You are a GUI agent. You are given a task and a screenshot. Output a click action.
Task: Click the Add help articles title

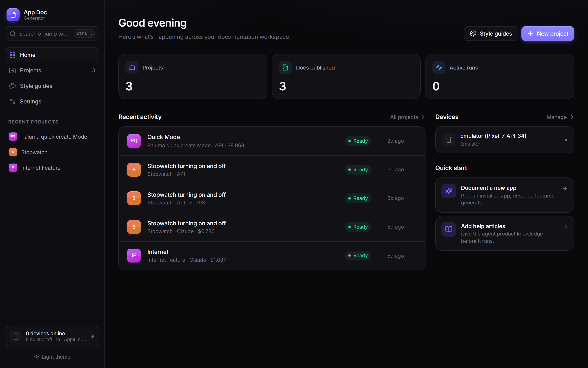(483, 226)
